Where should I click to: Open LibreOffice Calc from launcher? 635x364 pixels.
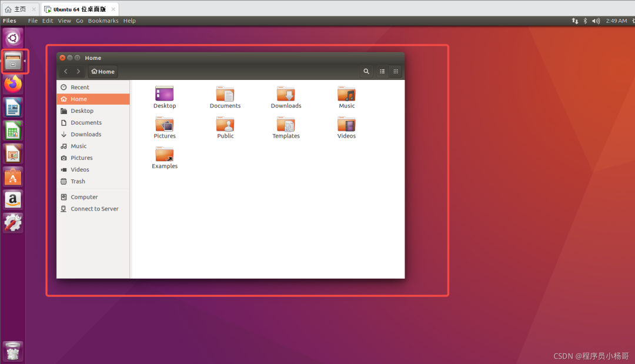[x=13, y=131]
